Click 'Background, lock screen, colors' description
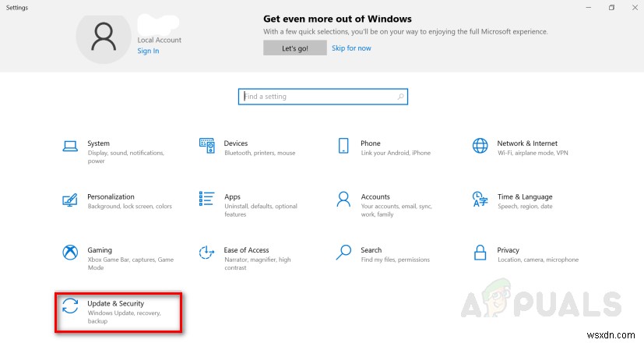The width and height of the screenshot is (644, 343). (130, 207)
